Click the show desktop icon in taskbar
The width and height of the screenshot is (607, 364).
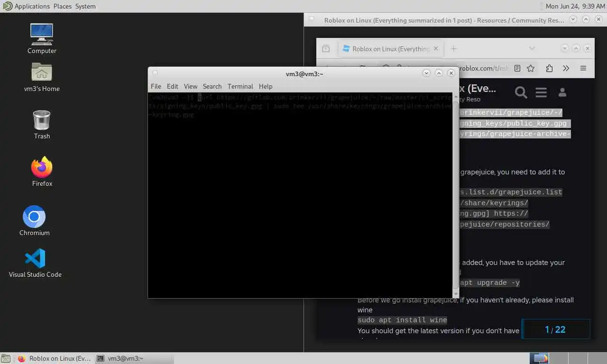[7, 359]
